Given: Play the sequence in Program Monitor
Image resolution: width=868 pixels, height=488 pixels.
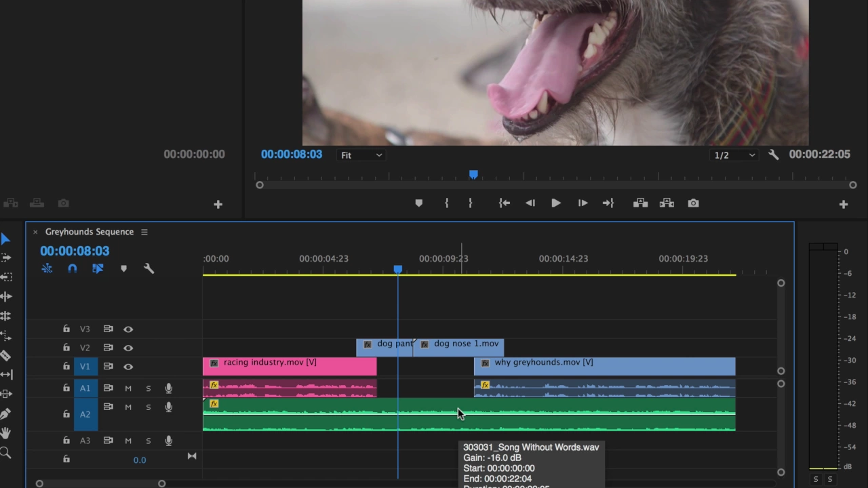Looking at the screenshot, I should click(555, 203).
